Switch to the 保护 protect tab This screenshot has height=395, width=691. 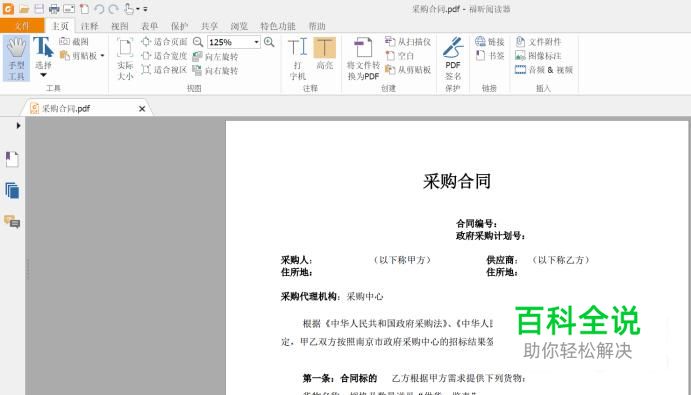(179, 26)
